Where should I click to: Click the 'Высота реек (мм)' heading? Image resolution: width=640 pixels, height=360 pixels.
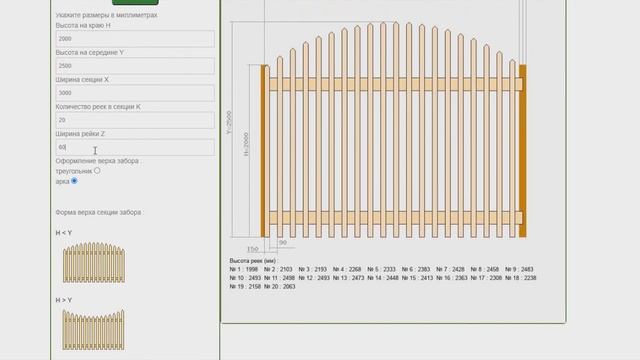(x=253, y=260)
